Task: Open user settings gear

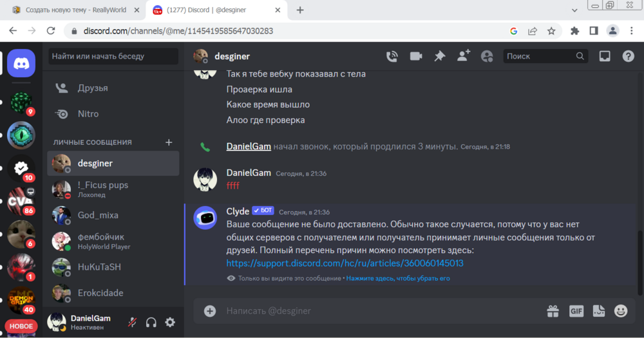Action: pyautogui.click(x=170, y=323)
